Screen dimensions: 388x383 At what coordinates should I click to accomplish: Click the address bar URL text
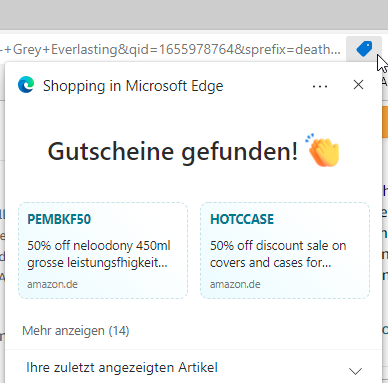point(170,49)
